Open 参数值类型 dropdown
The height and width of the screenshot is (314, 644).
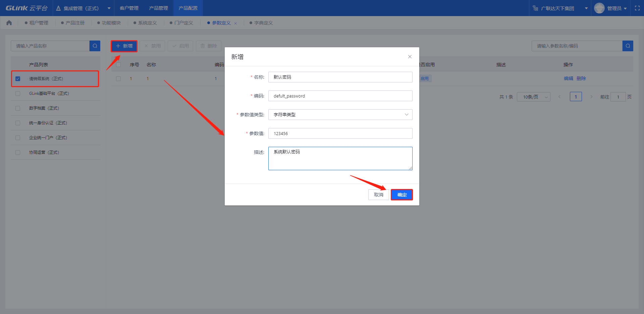pyautogui.click(x=340, y=115)
